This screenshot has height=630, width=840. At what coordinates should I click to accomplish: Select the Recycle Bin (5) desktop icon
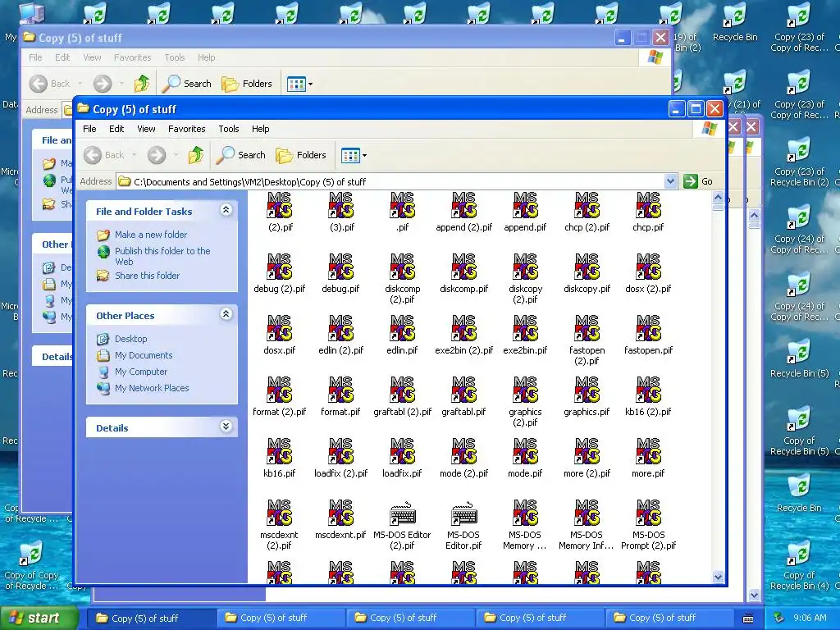click(x=799, y=352)
